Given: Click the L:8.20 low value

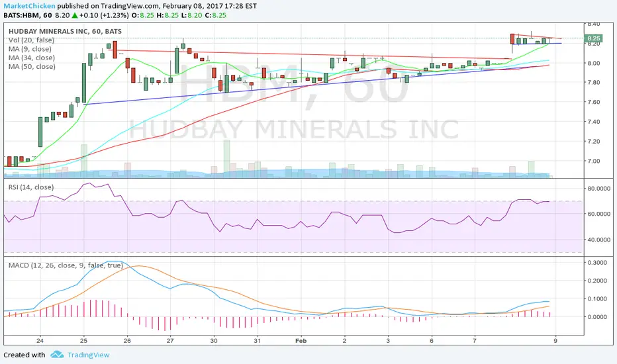Looking at the screenshot, I should [x=191, y=15].
